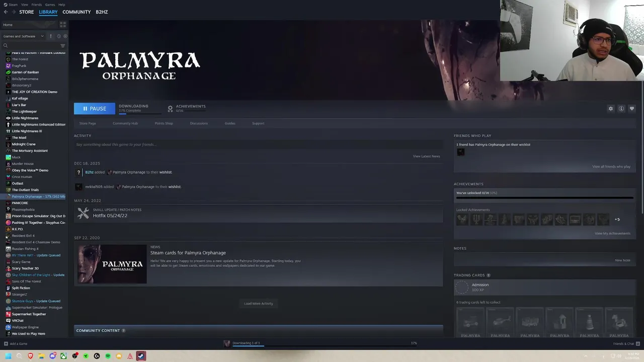Viewport: 644px width, 362px height.
Task: Open the Guides tab
Action: 230,123
